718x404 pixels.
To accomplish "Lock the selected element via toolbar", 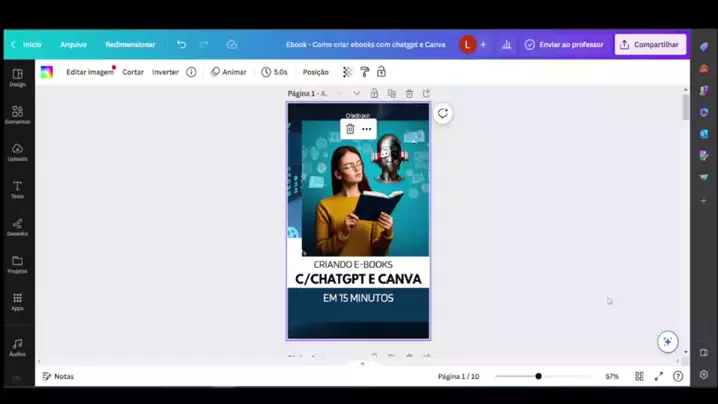I will click(x=381, y=72).
